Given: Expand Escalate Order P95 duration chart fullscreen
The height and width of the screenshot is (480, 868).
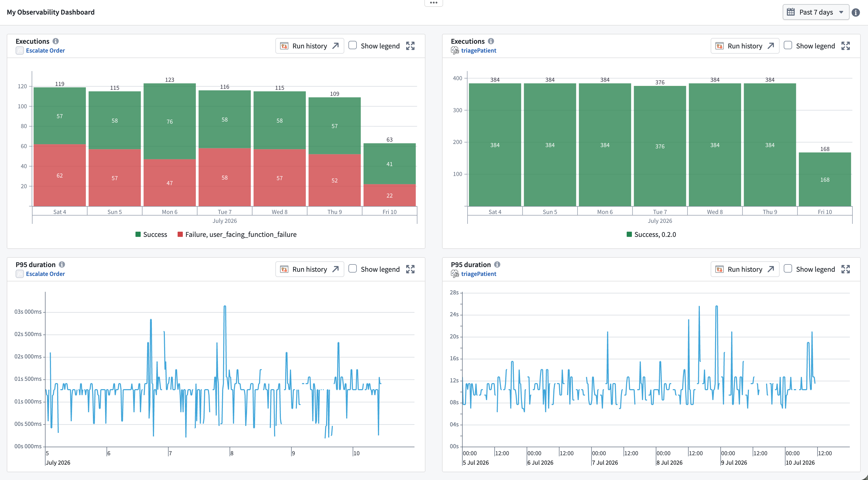Looking at the screenshot, I should (x=410, y=269).
